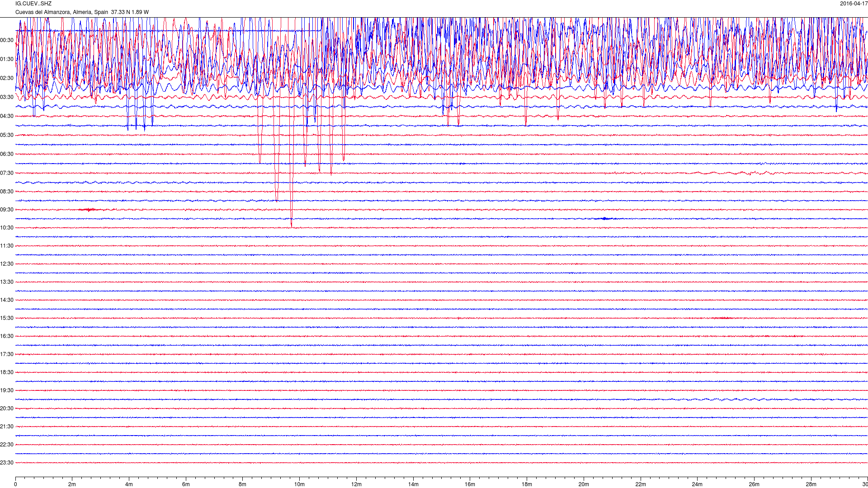The width and height of the screenshot is (868, 488).
Task: Select the 20:30 time label
Action: tap(7, 408)
